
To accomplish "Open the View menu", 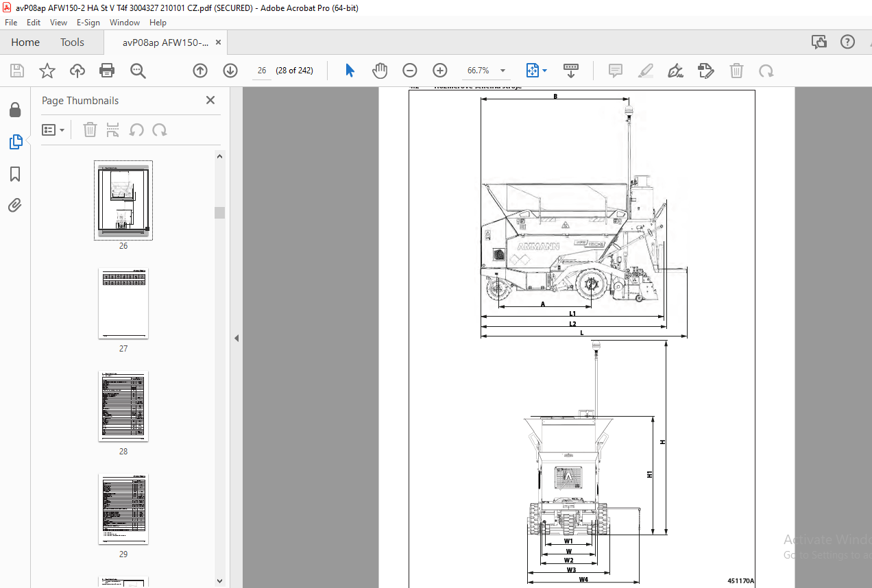I will pos(58,23).
